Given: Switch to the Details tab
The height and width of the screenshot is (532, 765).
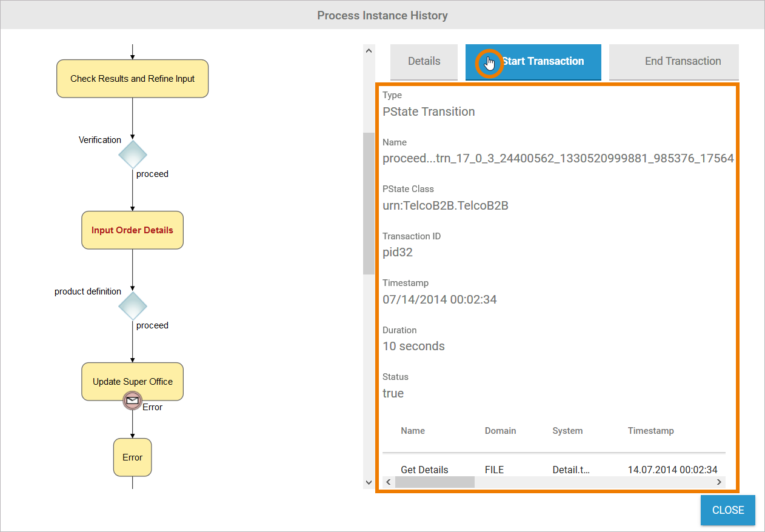Looking at the screenshot, I should click(x=424, y=61).
